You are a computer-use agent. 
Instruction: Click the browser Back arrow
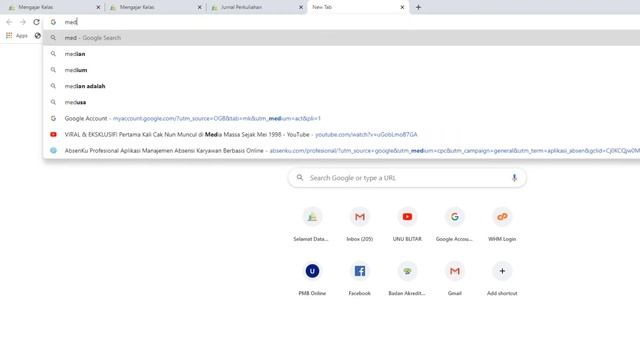click(9, 22)
